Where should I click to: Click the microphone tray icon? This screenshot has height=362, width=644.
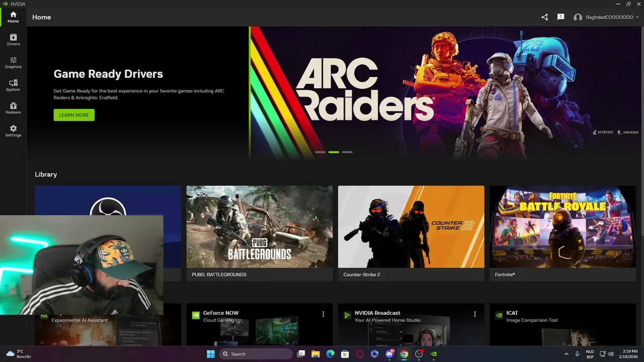[x=577, y=354]
